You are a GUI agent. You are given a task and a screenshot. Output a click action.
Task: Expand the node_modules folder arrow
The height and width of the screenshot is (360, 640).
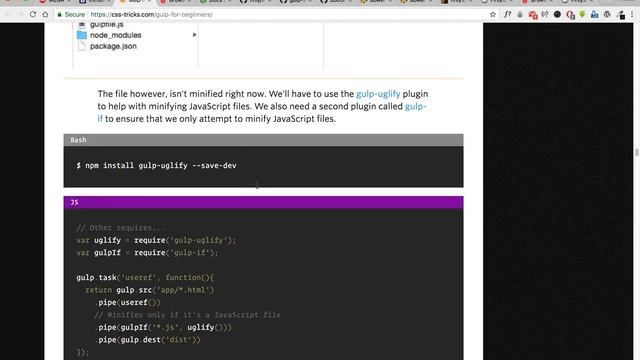click(x=194, y=35)
